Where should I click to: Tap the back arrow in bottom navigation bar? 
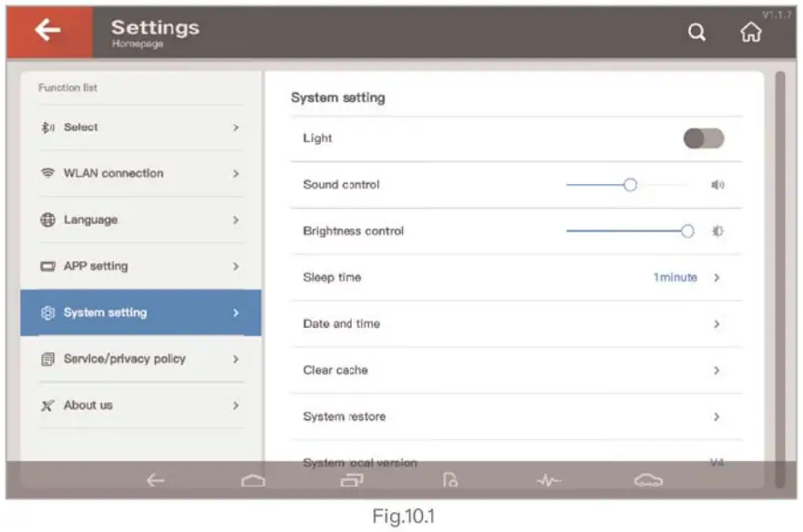pyautogui.click(x=155, y=480)
